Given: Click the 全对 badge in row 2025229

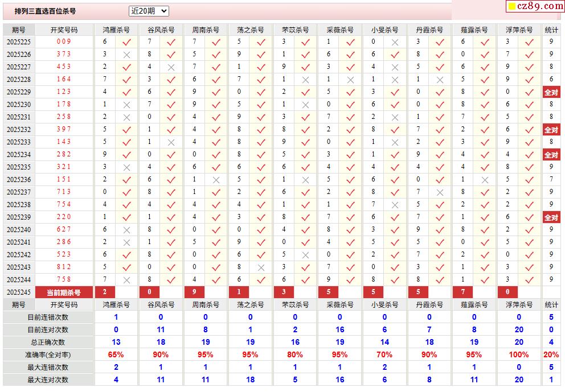Looking at the screenshot, I should 551,93.
